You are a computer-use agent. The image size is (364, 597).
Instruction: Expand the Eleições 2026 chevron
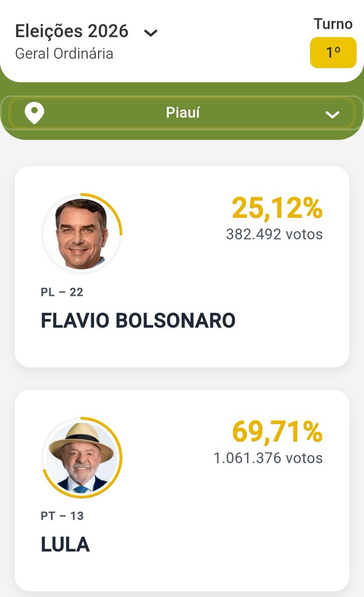pyautogui.click(x=151, y=33)
